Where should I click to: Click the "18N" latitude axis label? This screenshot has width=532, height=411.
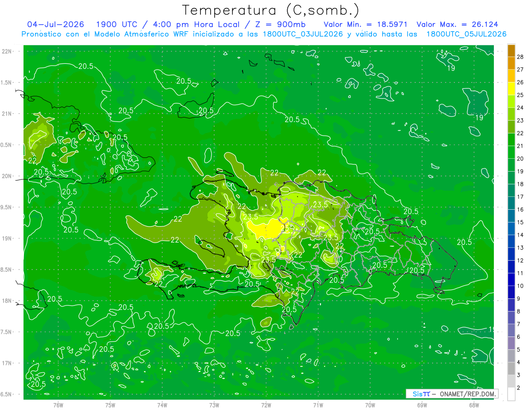(x=7, y=301)
